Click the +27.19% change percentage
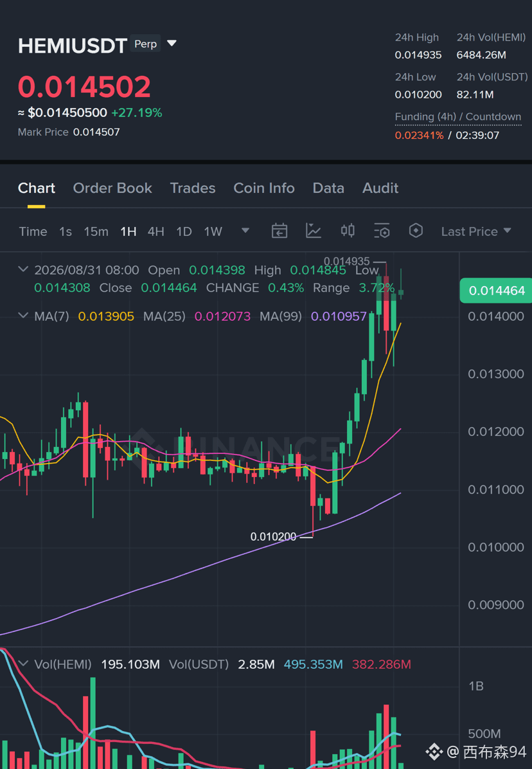The width and height of the screenshot is (532, 769). 137,113
